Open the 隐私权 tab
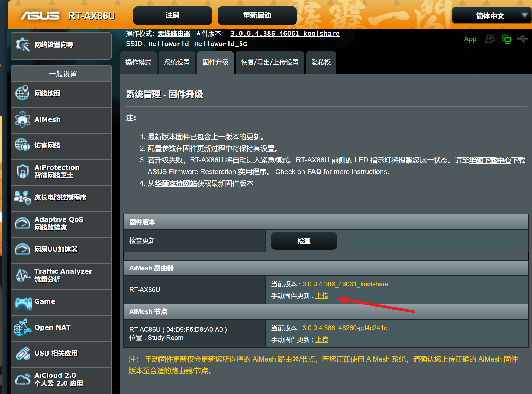The height and width of the screenshot is (394, 532). pos(321,62)
